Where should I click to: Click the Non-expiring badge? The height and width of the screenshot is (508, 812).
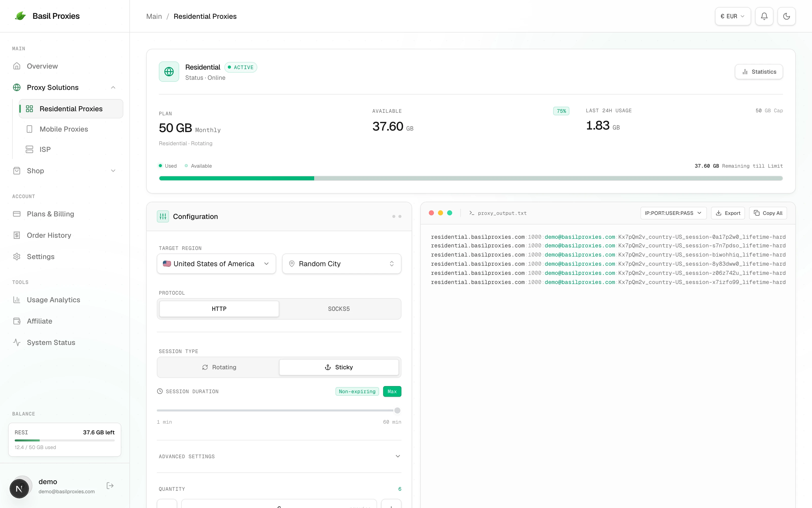[x=357, y=391]
